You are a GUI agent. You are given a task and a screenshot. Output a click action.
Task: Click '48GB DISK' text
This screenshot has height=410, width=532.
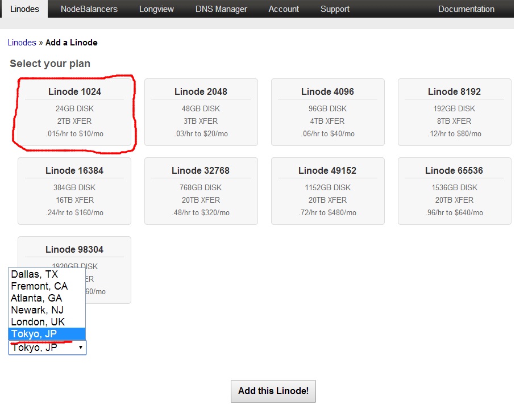[x=201, y=109]
